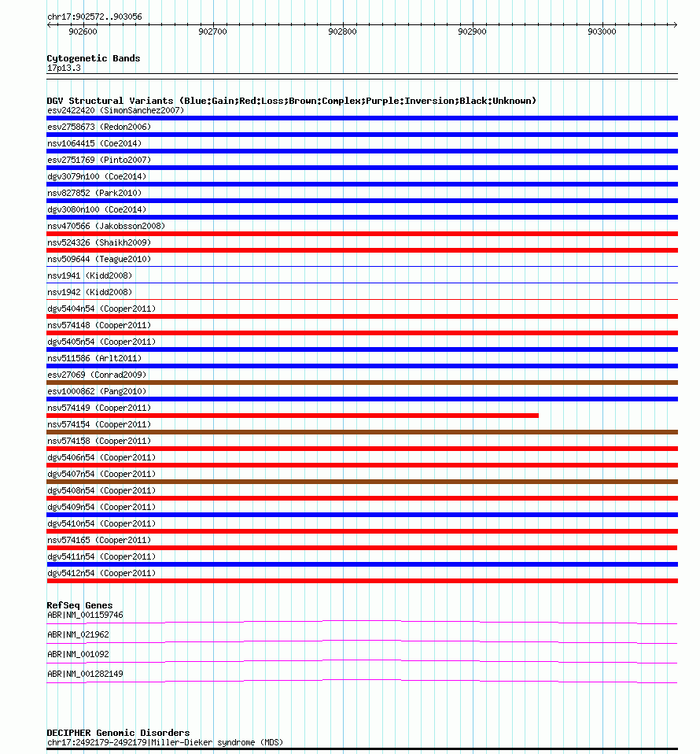Screen dimensions: 700x754
Task: Click the magenta transcript line of ABR|NM_001282149
Action: [363, 681]
